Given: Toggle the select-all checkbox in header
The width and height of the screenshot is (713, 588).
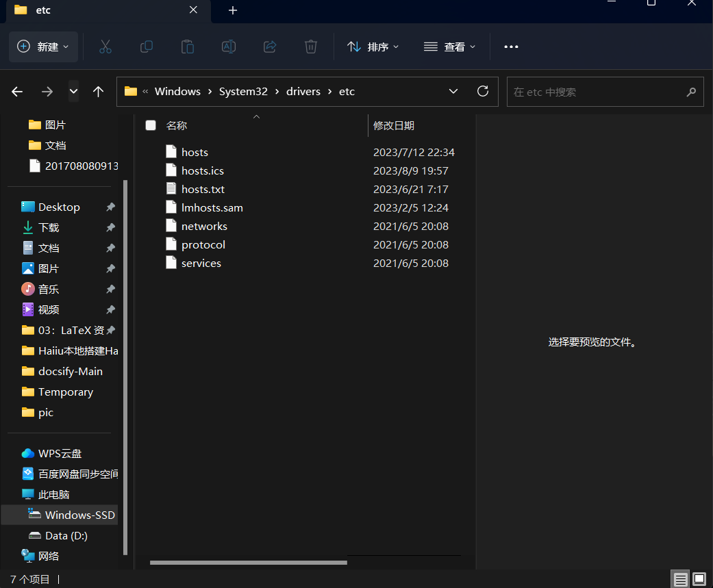Looking at the screenshot, I should (x=151, y=125).
